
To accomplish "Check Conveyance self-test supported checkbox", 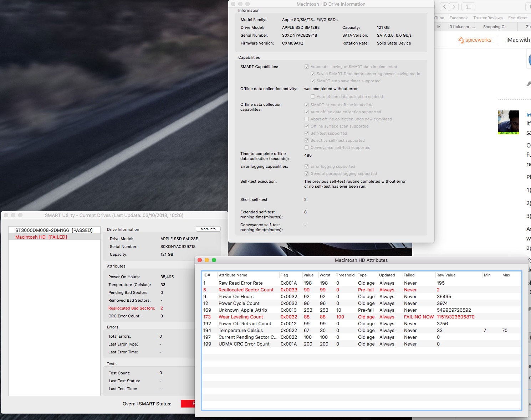I will click(x=307, y=147).
